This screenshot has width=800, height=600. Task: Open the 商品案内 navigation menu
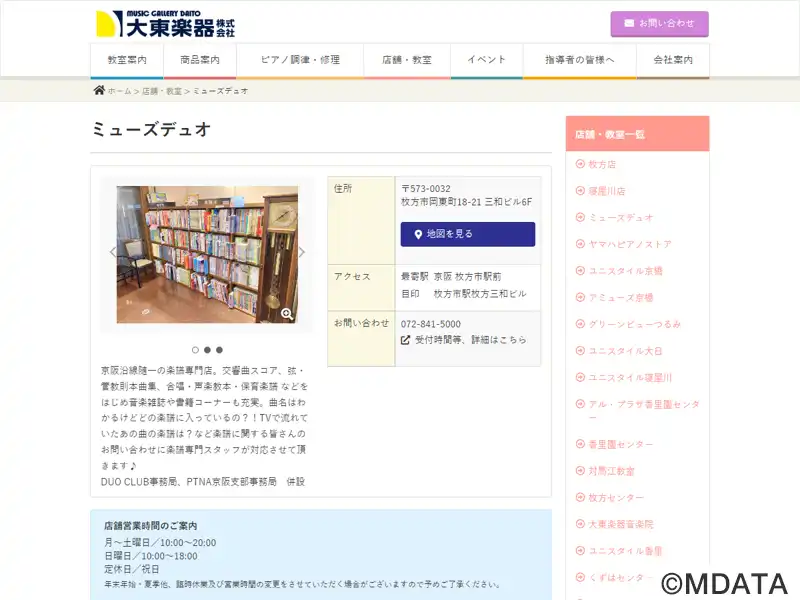tap(200, 60)
